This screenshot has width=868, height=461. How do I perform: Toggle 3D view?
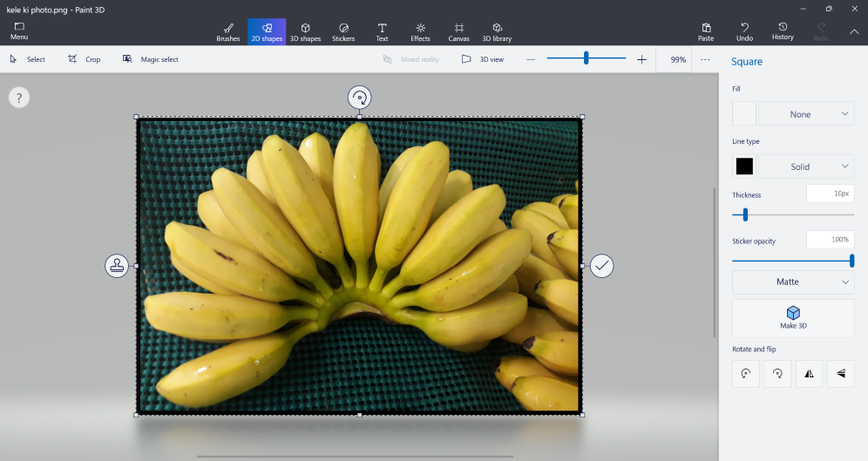tap(483, 59)
